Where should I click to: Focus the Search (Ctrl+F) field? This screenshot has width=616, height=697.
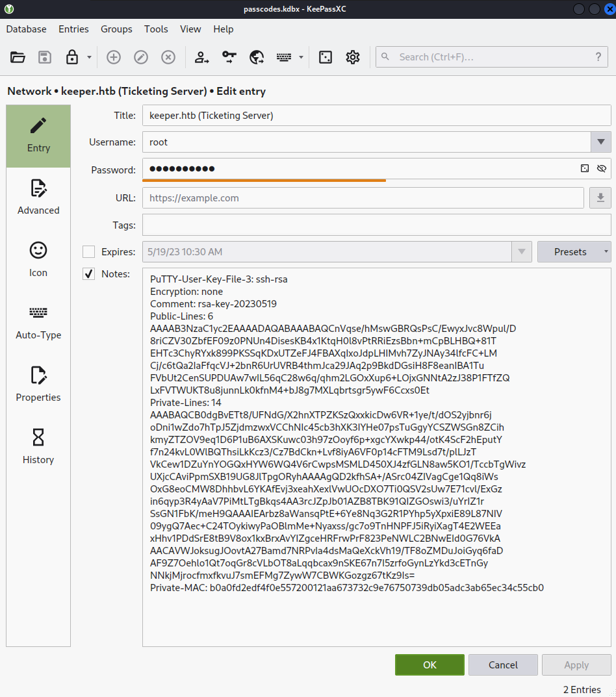coord(491,57)
